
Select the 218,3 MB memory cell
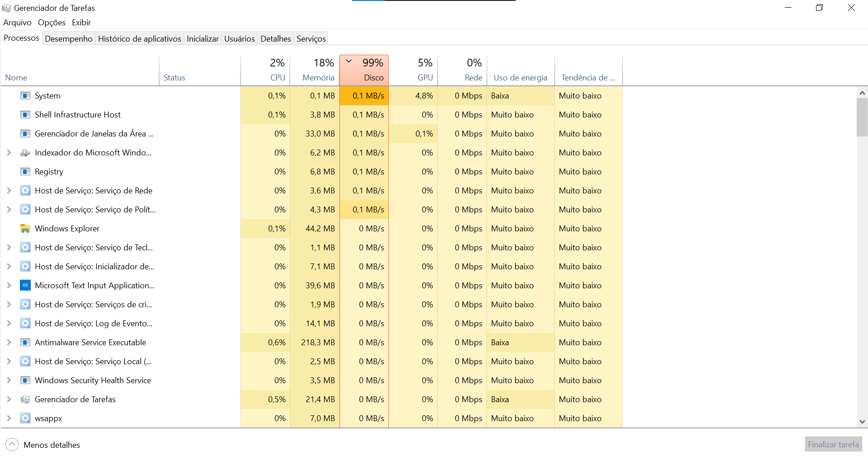point(315,343)
